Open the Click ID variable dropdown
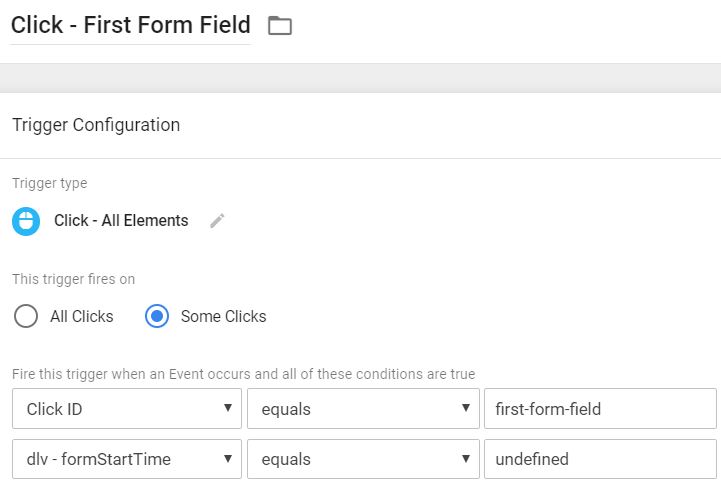The image size is (721, 490). pyautogui.click(x=127, y=409)
